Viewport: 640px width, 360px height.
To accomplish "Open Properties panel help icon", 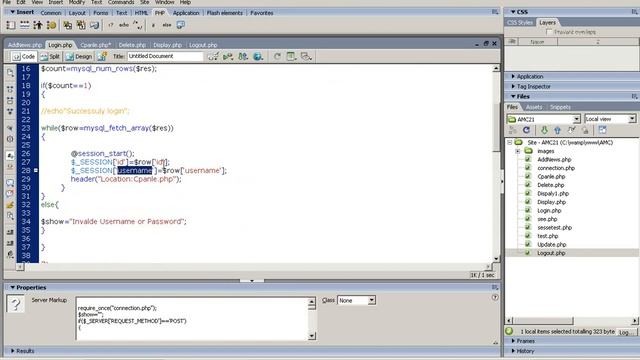I will click(495, 298).
